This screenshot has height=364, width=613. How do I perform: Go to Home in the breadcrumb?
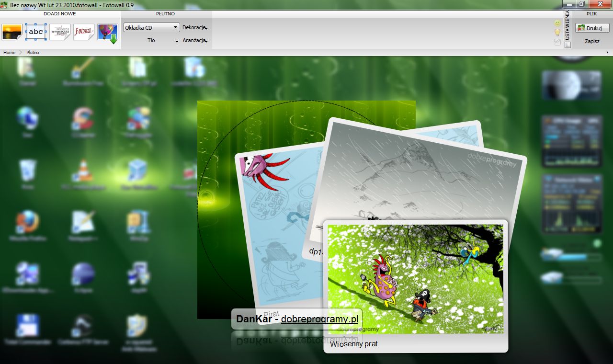pyautogui.click(x=9, y=53)
